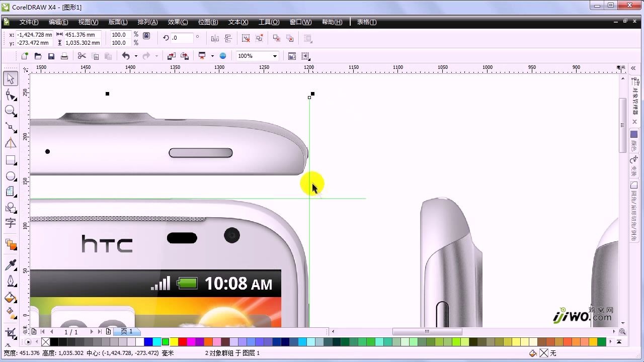The height and width of the screenshot is (362, 644).
Task: Select the Text tool (字)
Action: pyautogui.click(x=11, y=223)
